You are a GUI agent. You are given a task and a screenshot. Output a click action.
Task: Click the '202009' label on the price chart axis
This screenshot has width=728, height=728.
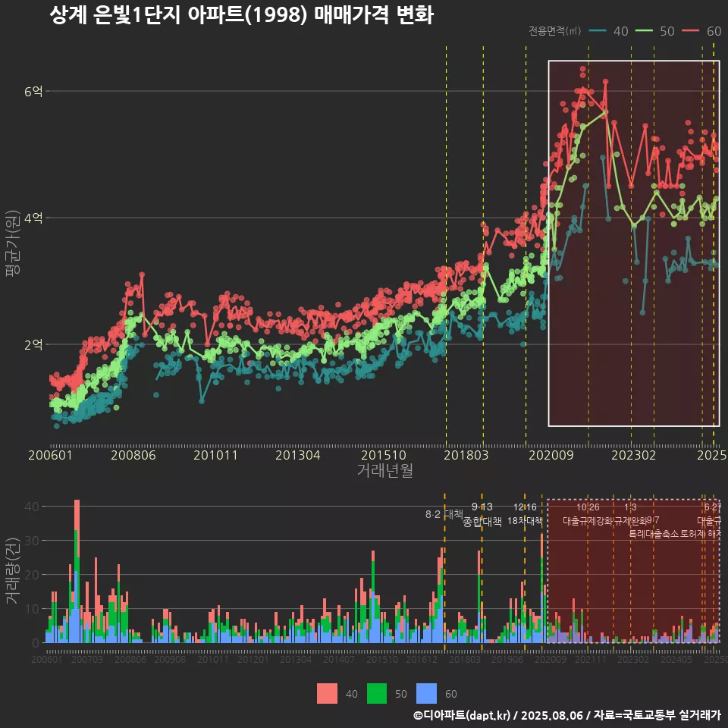click(551, 455)
